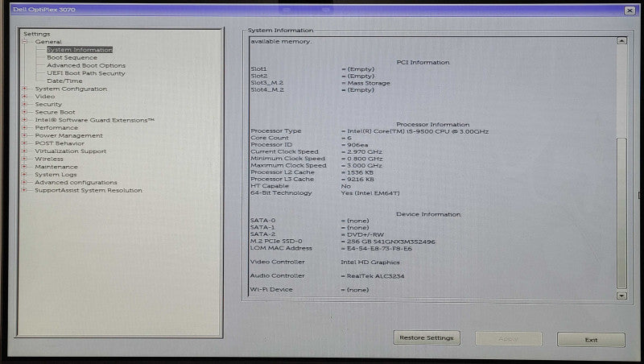The width and height of the screenshot is (644, 364).
Task: Select SupportAssist System Resolution label
Action: [x=89, y=190]
